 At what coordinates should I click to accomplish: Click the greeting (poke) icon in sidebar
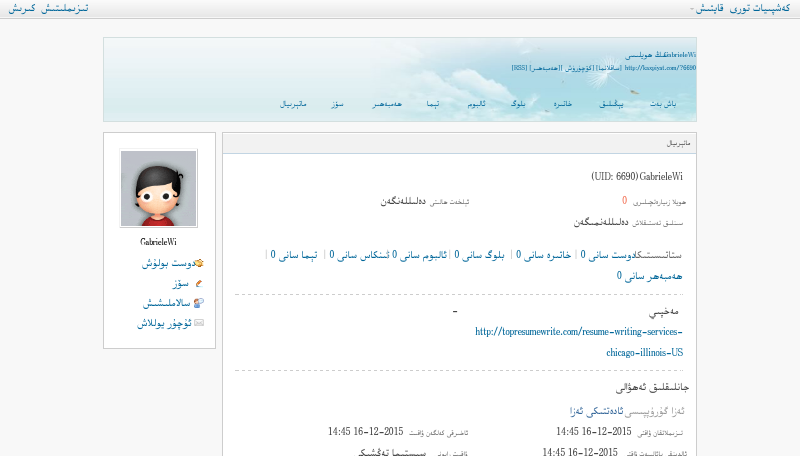[x=199, y=303]
